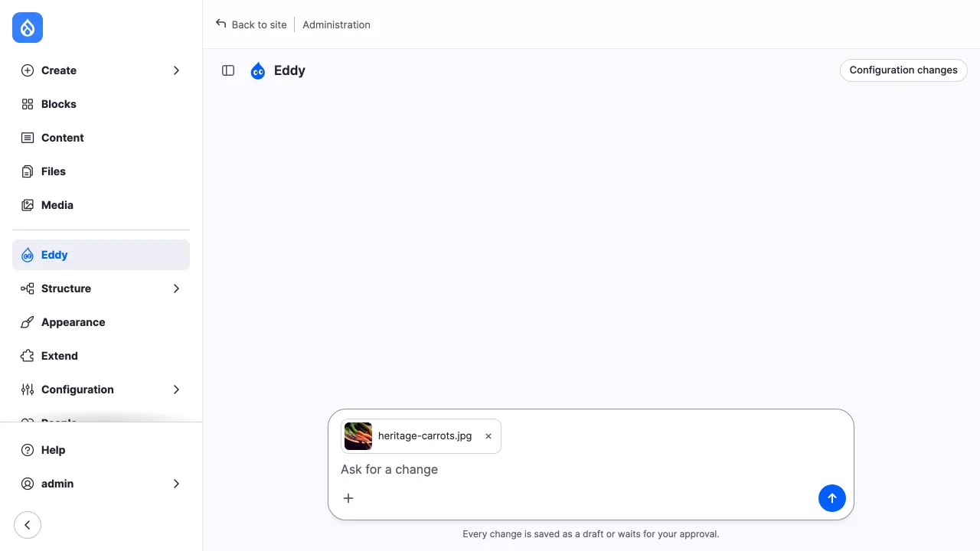
Task: Click the Help question mark icon
Action: point(28,450)
